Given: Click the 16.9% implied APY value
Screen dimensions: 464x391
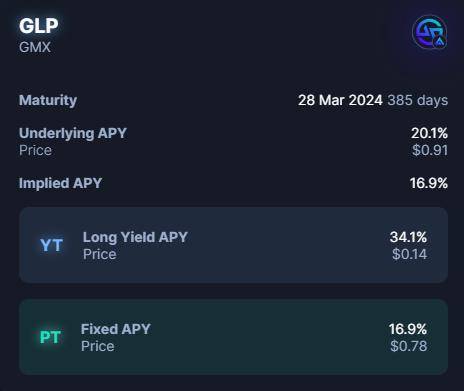Looking at the screenshot, I should [x=429, y=183].
